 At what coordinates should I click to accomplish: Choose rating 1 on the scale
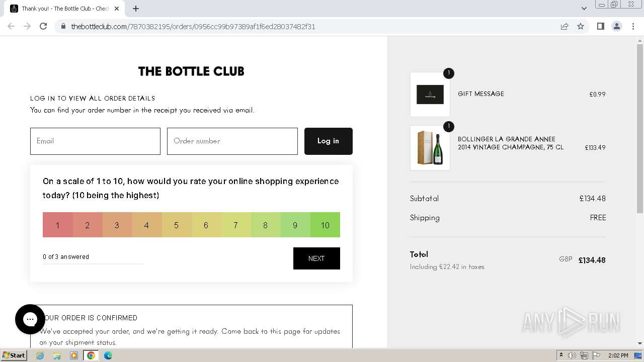coord(57,225)
